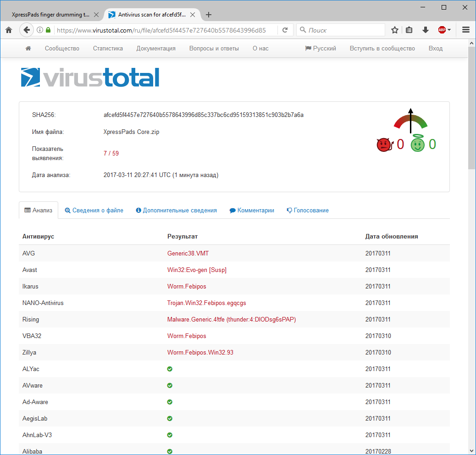Viewport: 476px width, 455px height.
Task: Click in the Поиск search field
Action: coord(344,30)
